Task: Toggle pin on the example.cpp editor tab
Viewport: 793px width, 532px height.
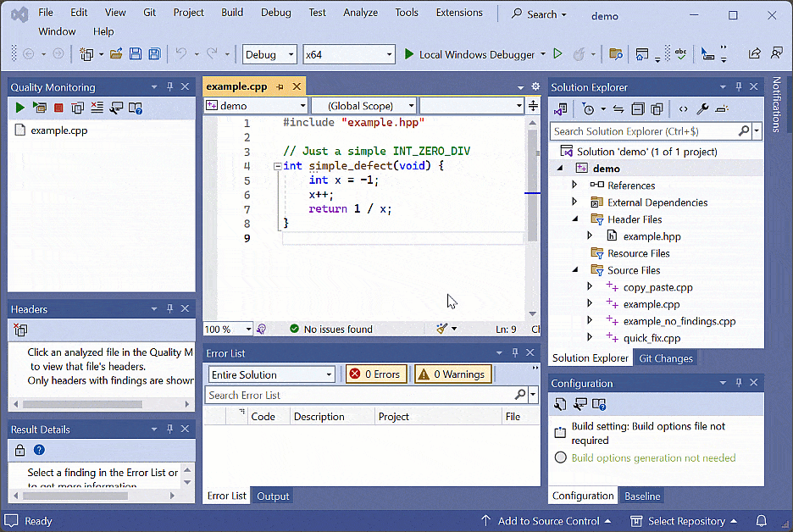Action: (x=280, y=86)
